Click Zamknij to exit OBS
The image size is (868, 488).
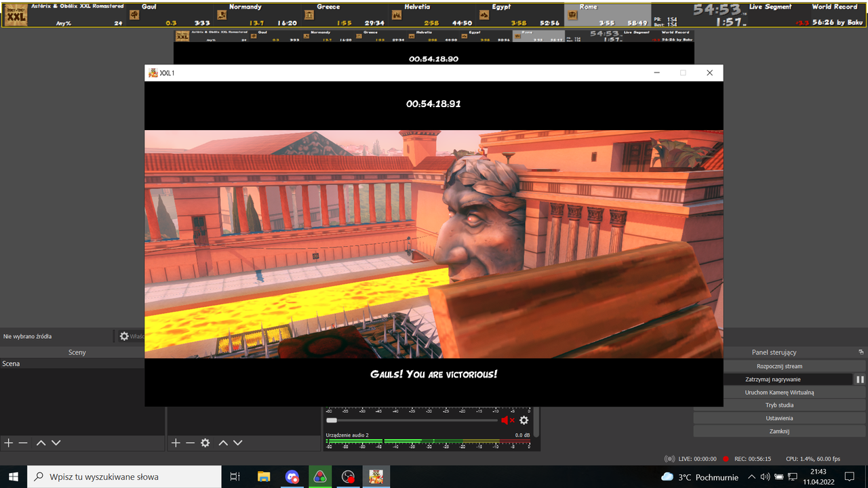(779, 431)
